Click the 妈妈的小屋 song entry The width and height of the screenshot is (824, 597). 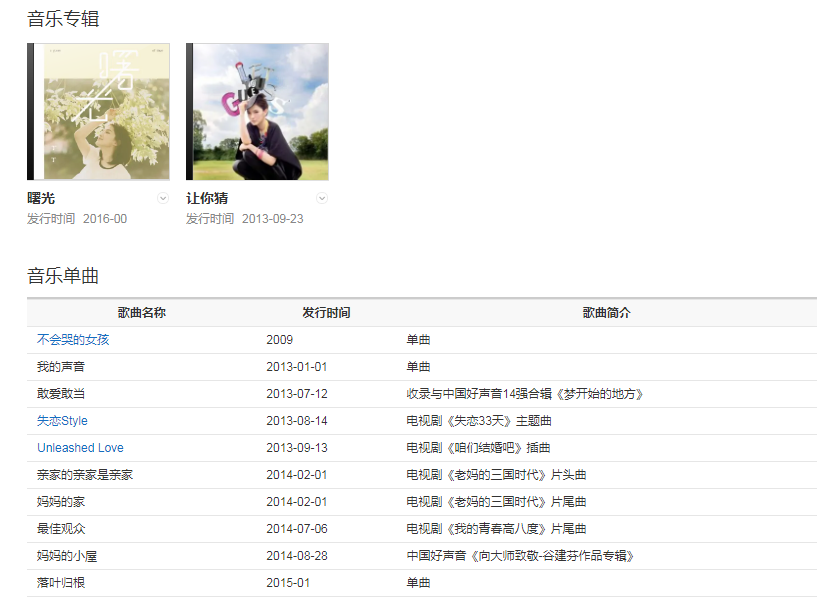point(67,556)
